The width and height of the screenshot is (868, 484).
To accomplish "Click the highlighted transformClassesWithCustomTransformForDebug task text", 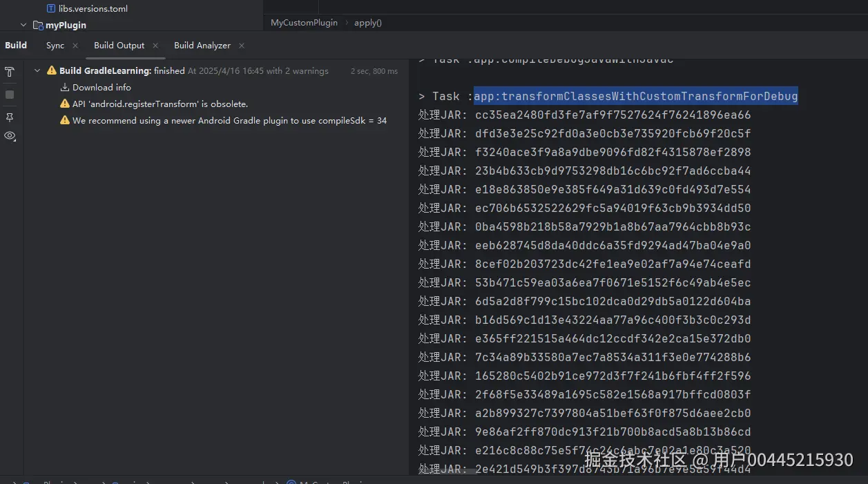I will point(635,97).
